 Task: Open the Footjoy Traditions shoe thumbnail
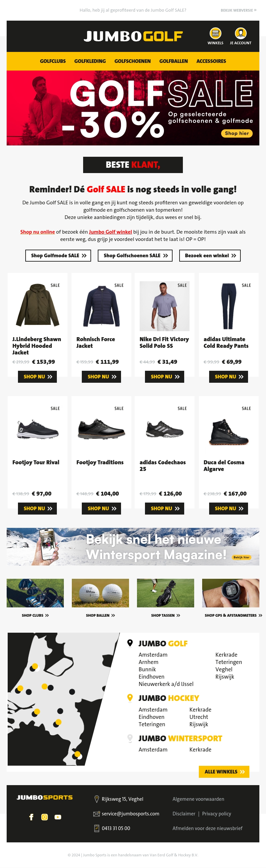[101, 429]
